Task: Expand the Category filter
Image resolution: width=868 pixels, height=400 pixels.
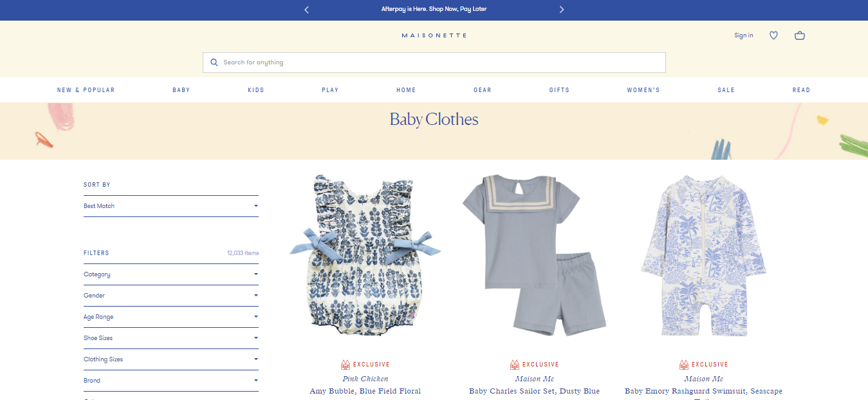Action: (171, 274)
